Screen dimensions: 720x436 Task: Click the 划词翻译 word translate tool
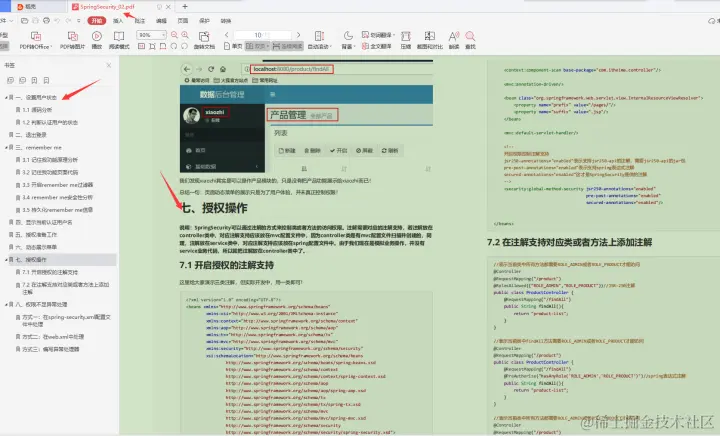378,35
